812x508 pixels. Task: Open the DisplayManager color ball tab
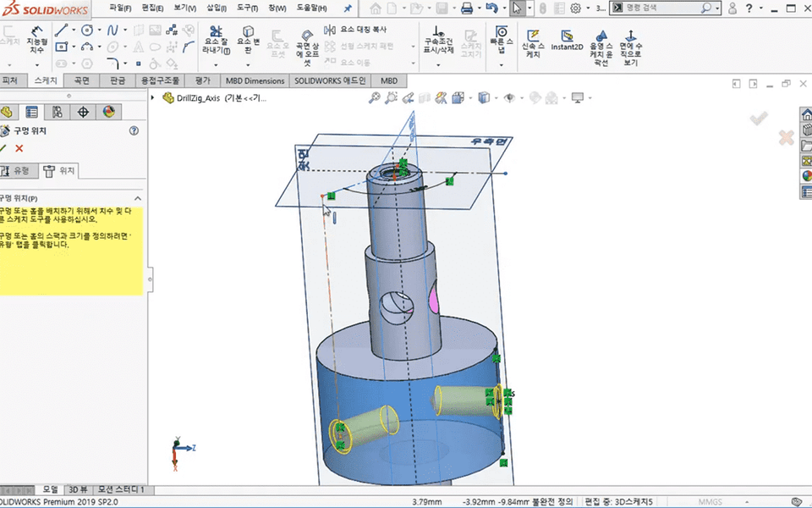[108, 112]
